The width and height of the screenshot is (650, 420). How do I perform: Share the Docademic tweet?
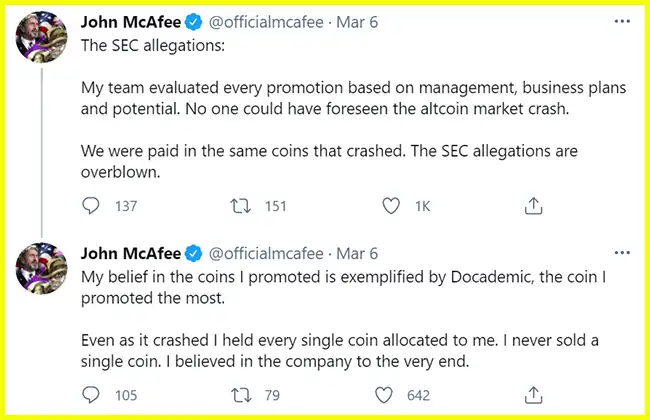534,395
